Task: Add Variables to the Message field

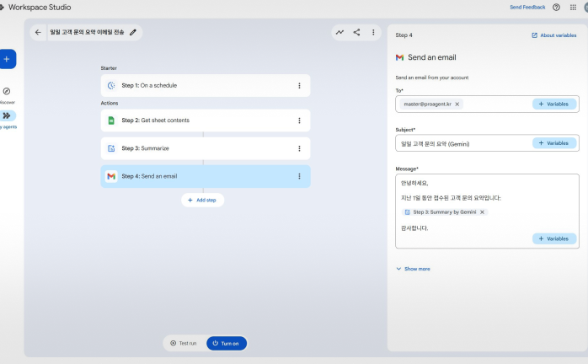Action: (553, 238)
